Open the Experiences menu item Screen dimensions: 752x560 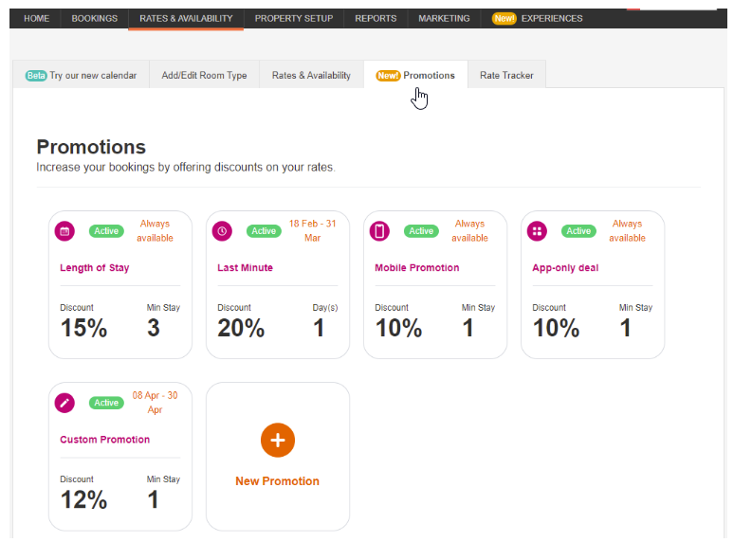(x=552, y=19)
